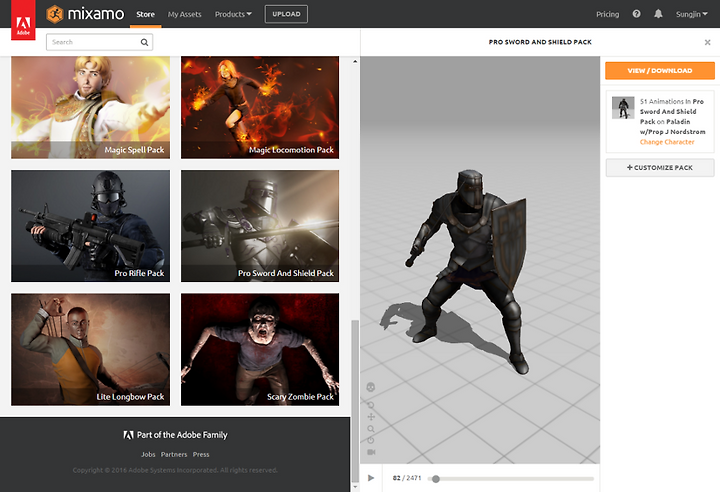720x492 pixels.
Task: Click the scrollbar up arrow
Action: point(355,61)
